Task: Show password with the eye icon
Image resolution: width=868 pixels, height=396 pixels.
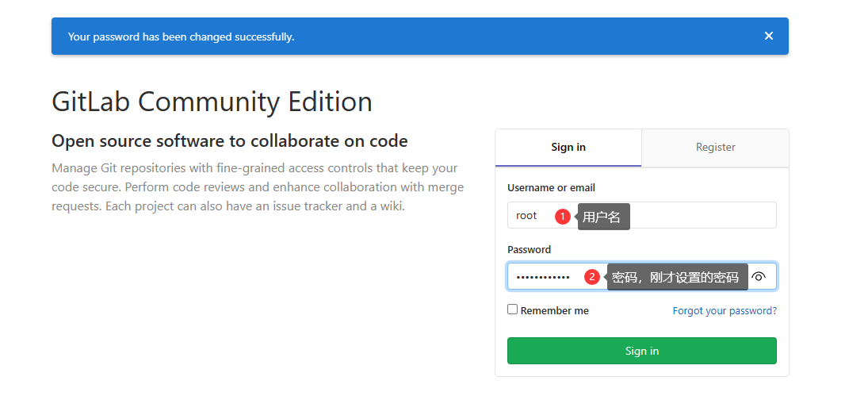Action: coord(759,276)
